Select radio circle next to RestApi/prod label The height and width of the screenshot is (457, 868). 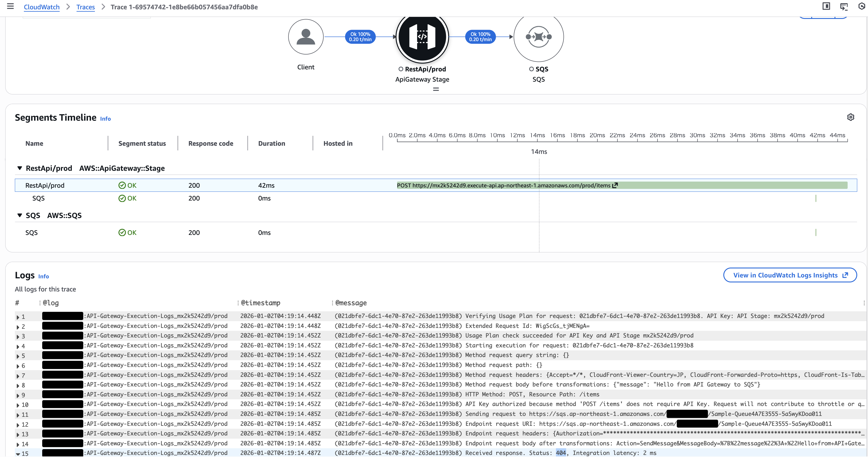tap(401, 69)
